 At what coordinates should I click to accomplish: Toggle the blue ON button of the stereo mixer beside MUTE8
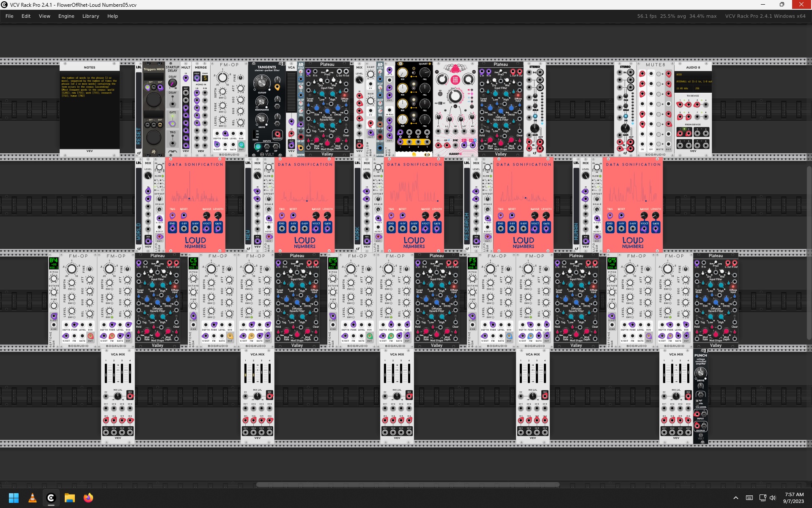click(626, 116)
